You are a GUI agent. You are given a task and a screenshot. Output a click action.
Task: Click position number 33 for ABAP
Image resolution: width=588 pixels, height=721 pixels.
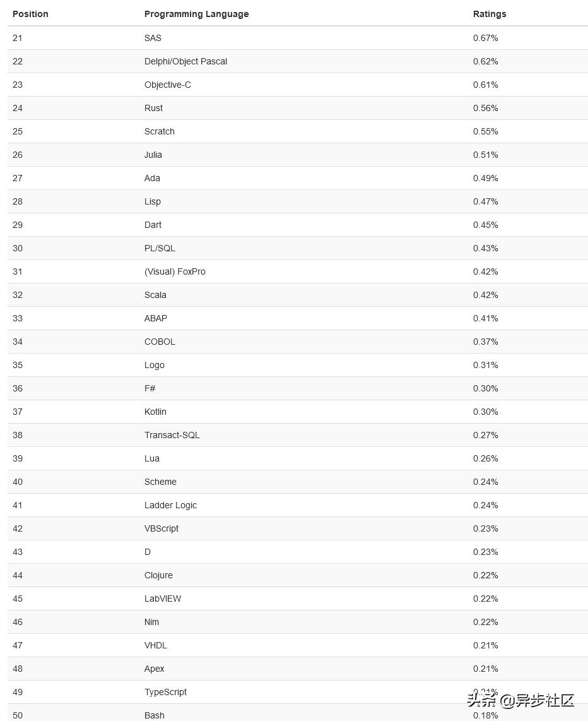(18, 318)
